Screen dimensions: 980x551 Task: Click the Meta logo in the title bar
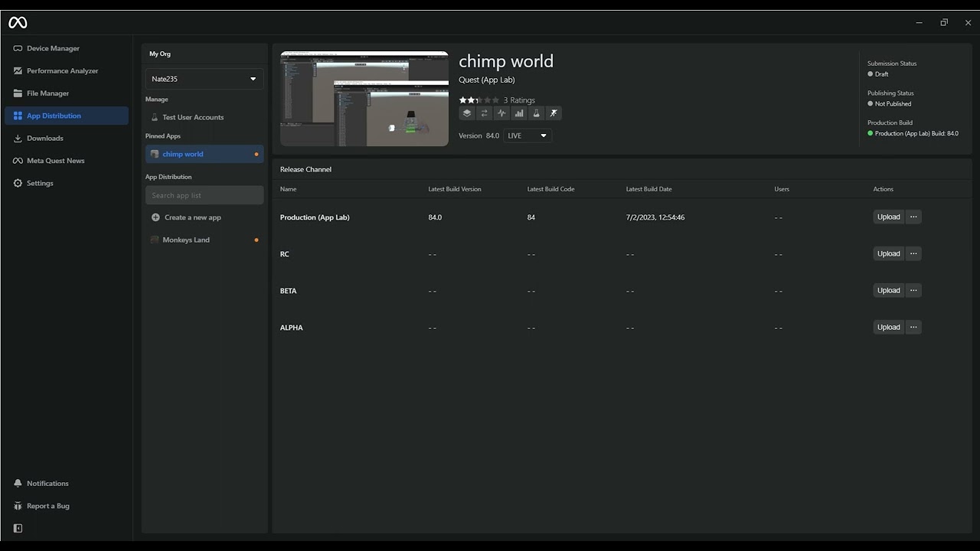tap(18, 23)
